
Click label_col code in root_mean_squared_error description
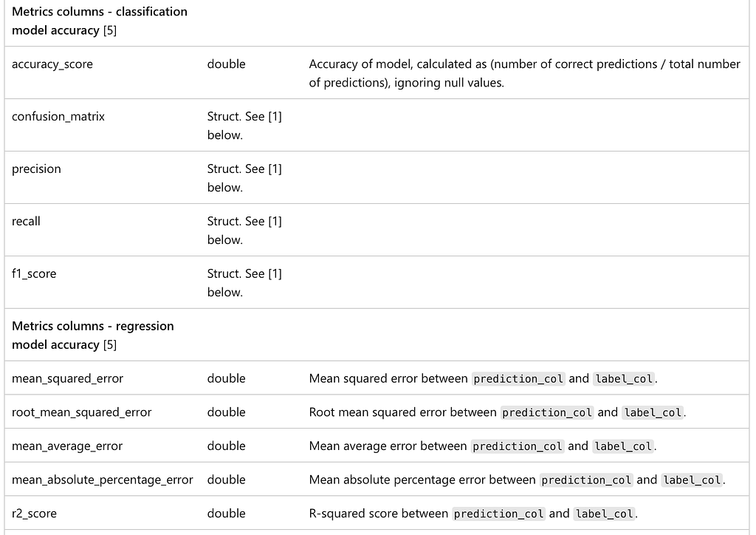coord(653,412)
